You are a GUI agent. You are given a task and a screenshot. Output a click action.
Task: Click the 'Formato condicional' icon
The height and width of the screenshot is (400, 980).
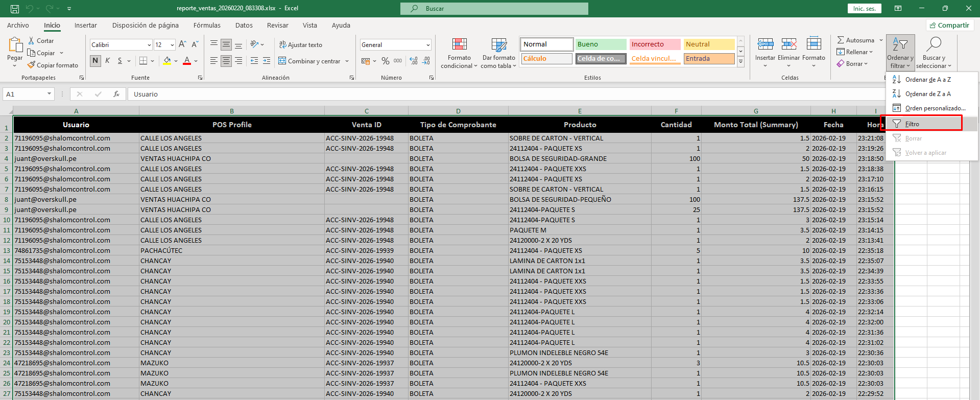point(459,45)
